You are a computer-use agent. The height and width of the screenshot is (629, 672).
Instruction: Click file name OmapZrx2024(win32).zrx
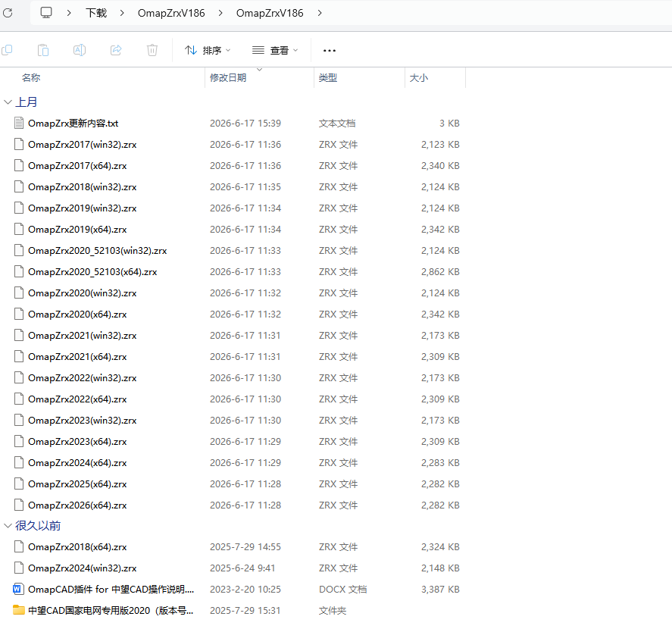[83, 568]
